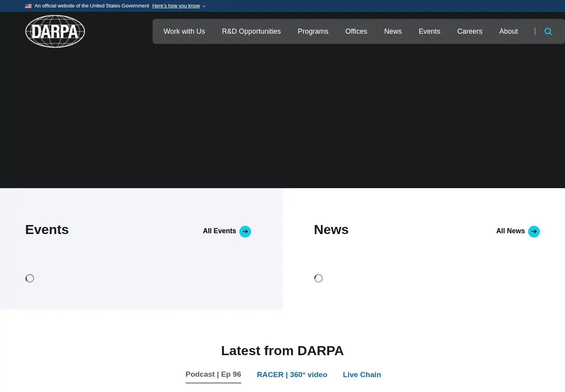
Task: Expand "Here's how you know" chevron
Action: [x=204, y=6]
